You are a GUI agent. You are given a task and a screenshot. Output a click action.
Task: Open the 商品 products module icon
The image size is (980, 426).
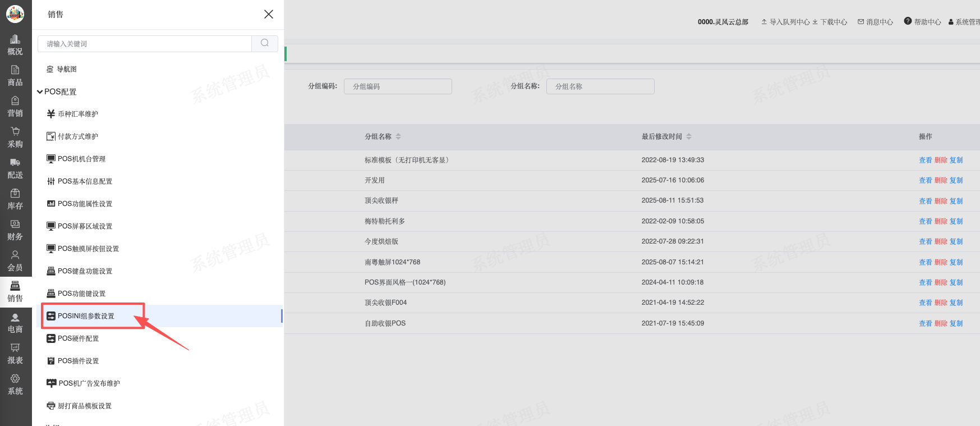pos(15,70)
